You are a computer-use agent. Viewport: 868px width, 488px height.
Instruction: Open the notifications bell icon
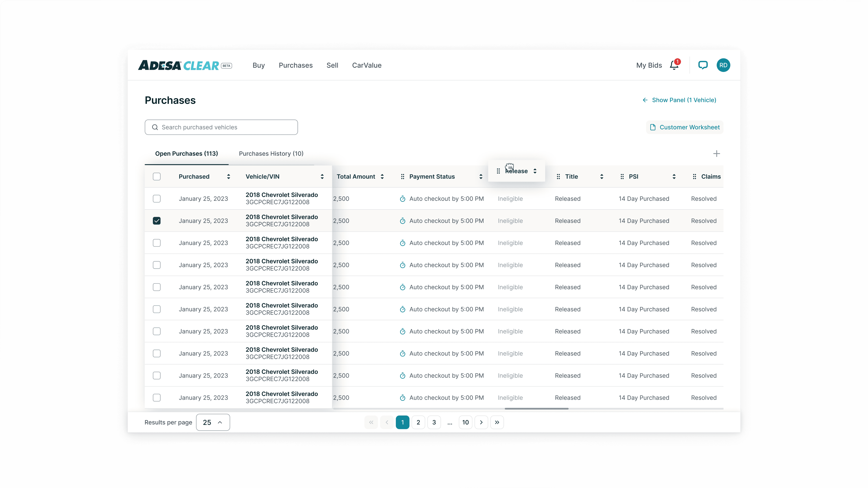[x=674, y=65]
